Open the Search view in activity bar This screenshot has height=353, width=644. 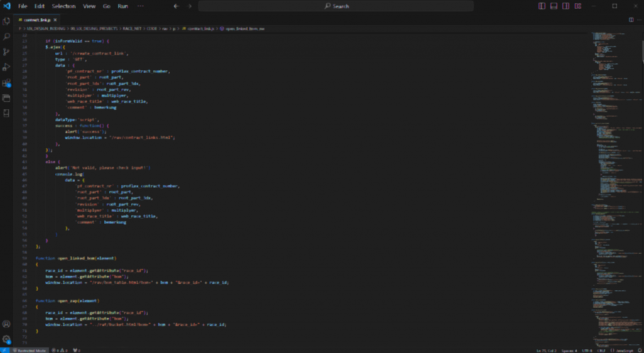click(x=6, y=37)
